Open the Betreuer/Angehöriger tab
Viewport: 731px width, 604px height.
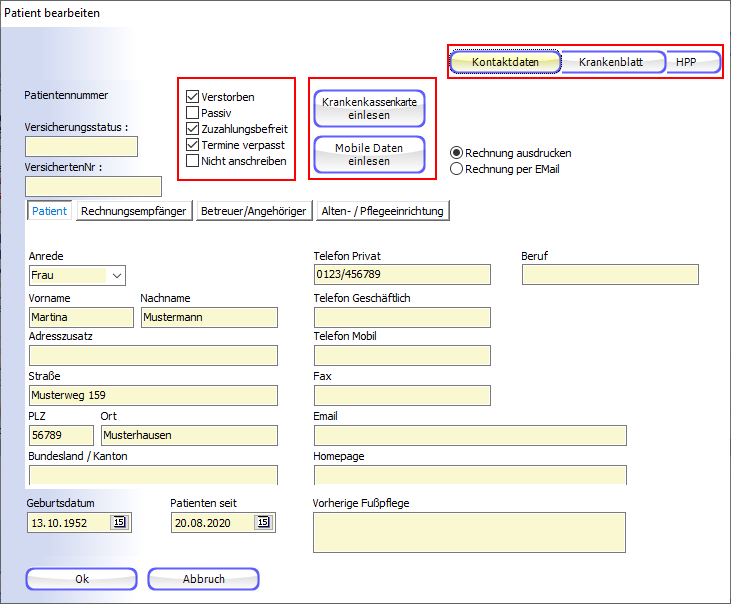coord(253,211)
